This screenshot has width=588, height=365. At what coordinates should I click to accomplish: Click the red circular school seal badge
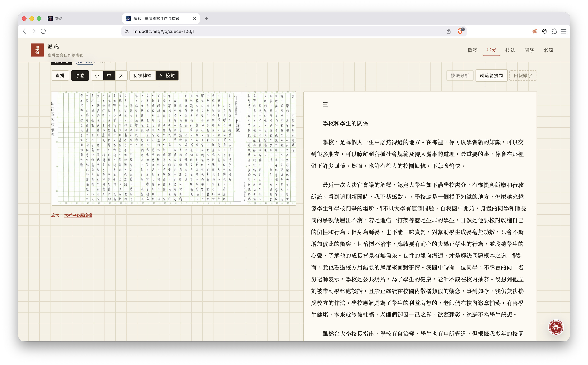(x=556, y=327)
